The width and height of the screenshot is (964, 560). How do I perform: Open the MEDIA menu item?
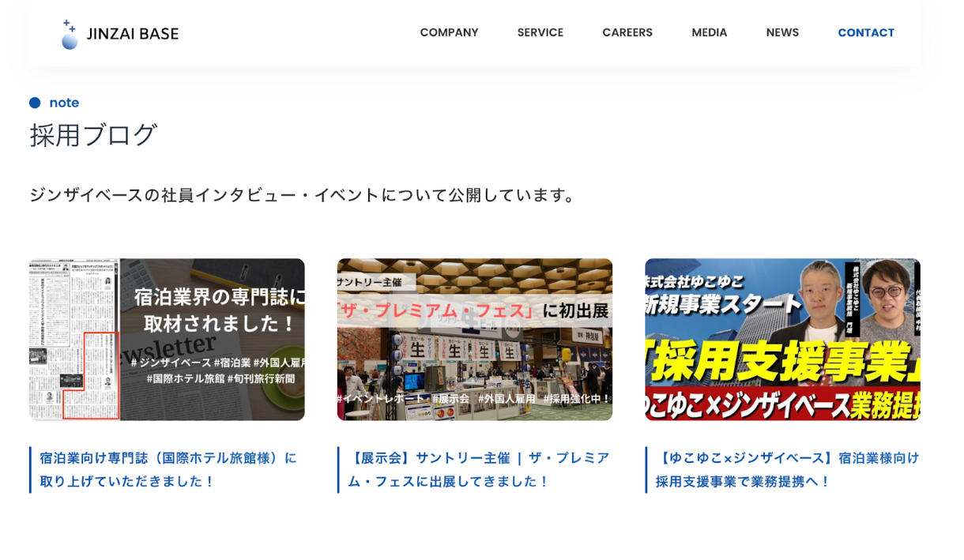(710, 32)
